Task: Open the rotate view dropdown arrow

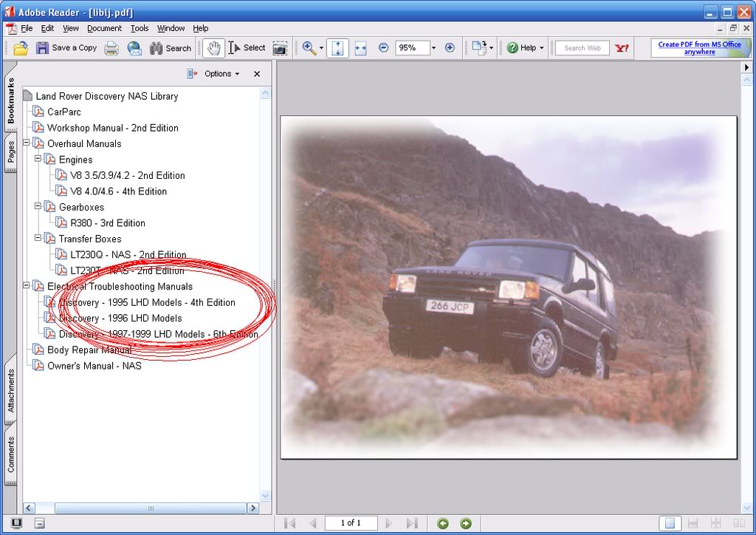Action: coord(491,48)
